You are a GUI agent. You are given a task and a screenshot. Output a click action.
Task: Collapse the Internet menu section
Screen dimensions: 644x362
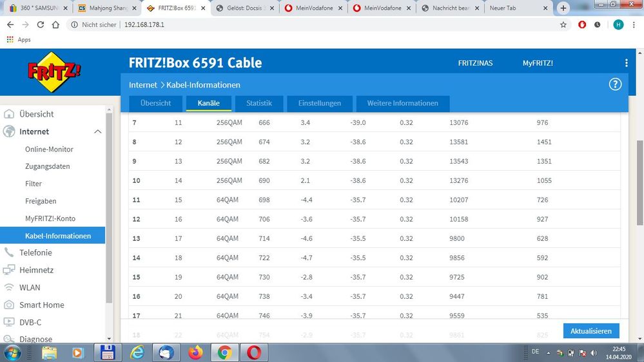point(98,132)
